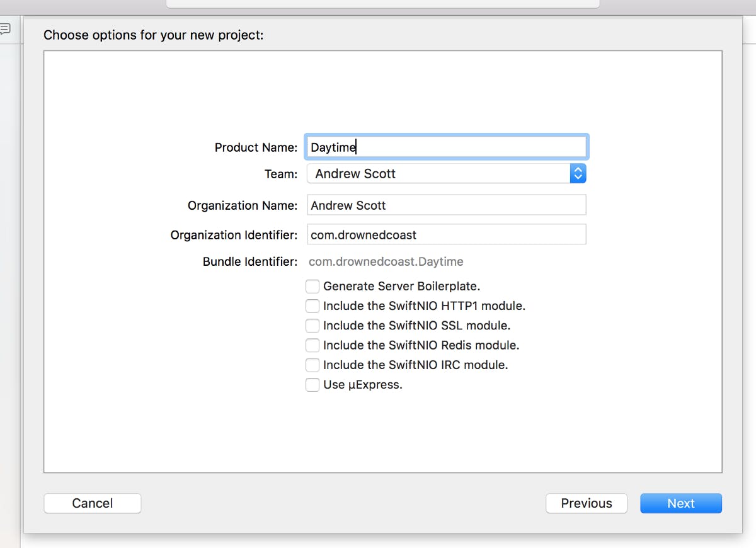Enable the SwiftNIO SSL module

coord(312,325)
